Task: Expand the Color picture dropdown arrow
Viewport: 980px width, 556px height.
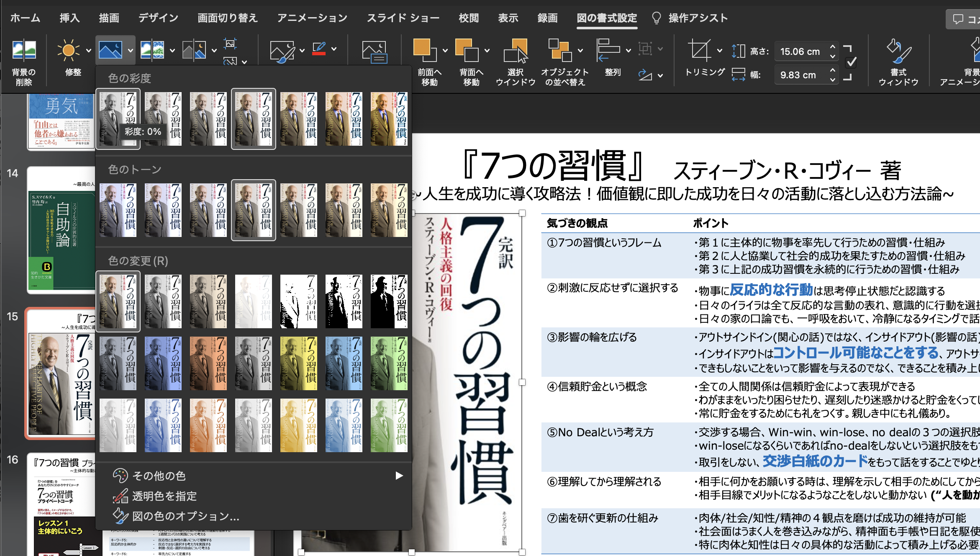Action: tap(131, 51)
